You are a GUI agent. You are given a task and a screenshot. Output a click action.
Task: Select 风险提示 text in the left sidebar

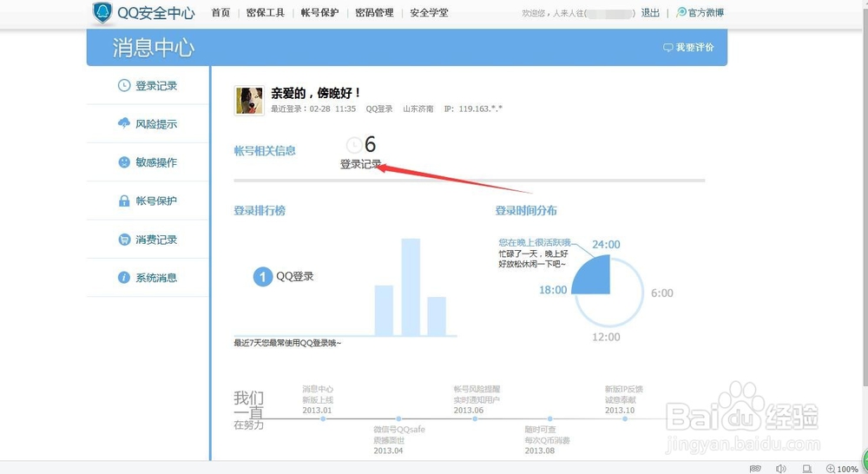click(156, 124)
